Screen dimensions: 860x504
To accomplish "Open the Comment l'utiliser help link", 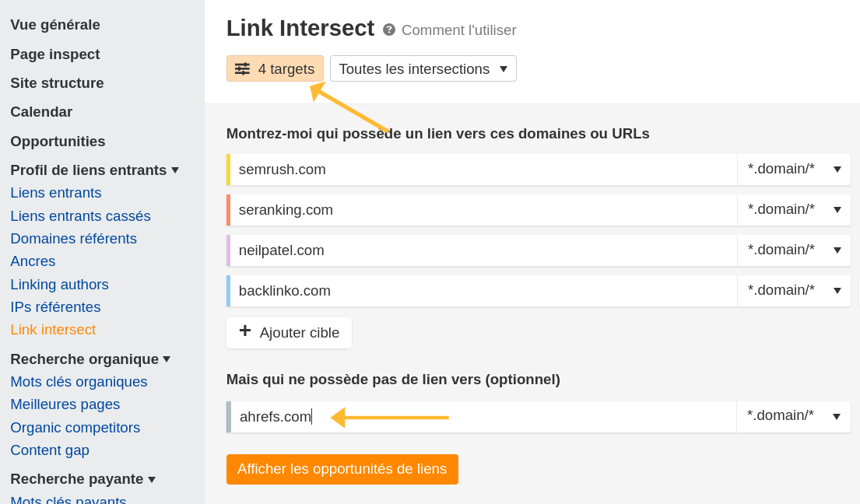I will tap(458, 30).
